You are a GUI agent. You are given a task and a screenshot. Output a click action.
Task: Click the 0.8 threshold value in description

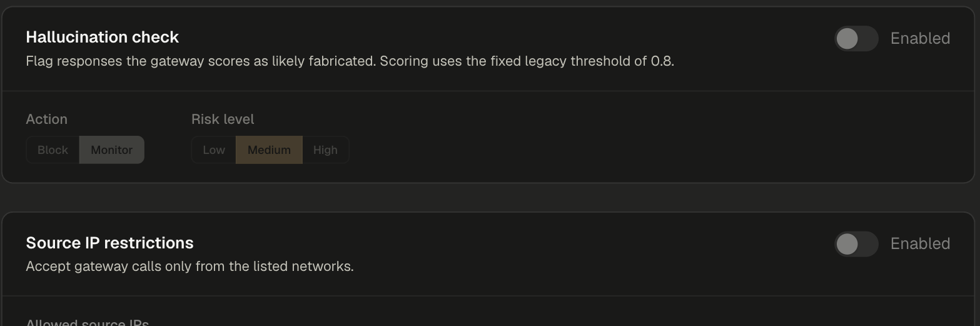tap(662, 61)
